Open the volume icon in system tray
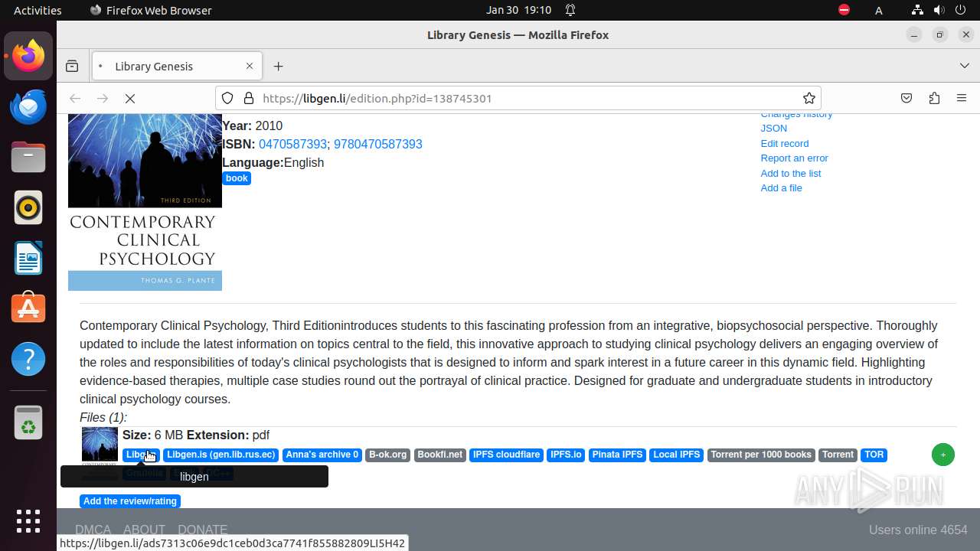This screenshot has height=551, width=980. [939, 10]
